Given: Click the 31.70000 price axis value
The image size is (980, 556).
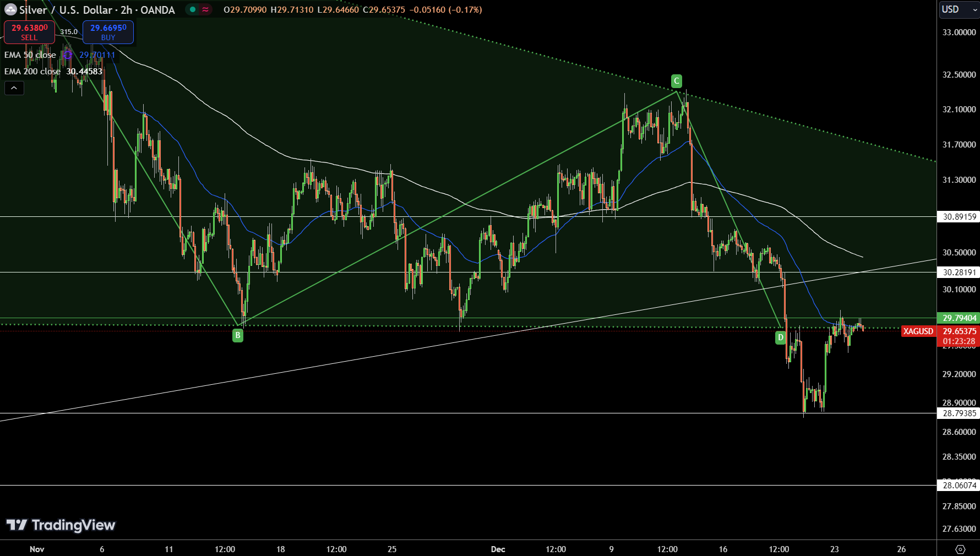Looking at the screenshot, I should click(x=959, y=145).
